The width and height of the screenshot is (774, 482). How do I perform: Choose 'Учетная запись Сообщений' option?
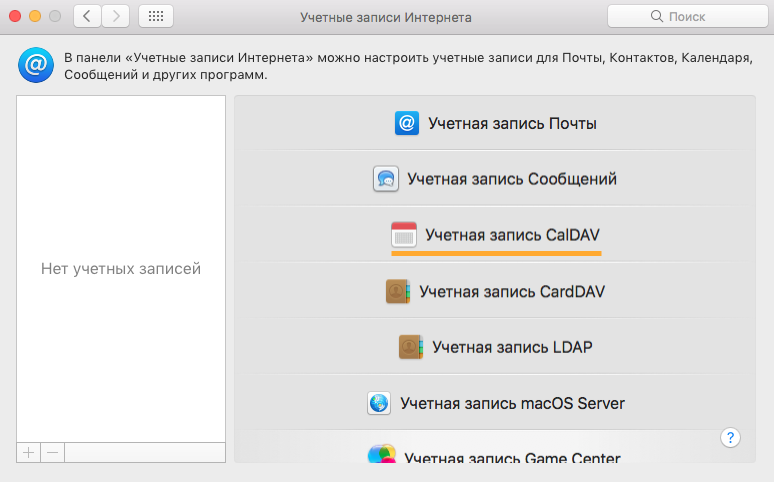[495, 179]
